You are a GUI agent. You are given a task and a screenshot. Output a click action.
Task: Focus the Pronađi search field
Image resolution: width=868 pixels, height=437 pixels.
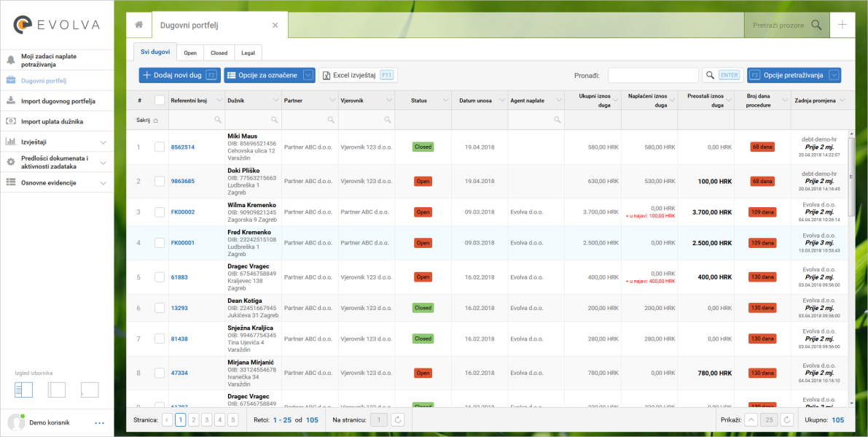pyautogui.click(x=653, y=75)
